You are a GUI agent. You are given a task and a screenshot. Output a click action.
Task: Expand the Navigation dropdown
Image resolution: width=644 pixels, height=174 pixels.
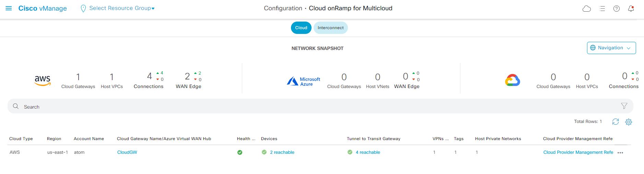click(611, 48)
